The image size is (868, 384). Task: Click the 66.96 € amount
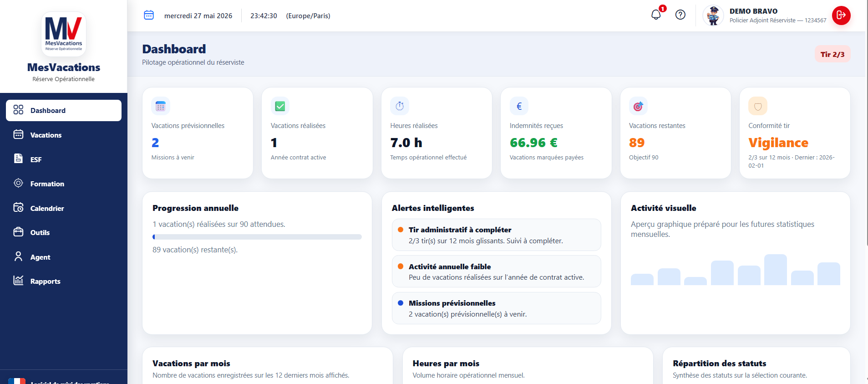533,143
